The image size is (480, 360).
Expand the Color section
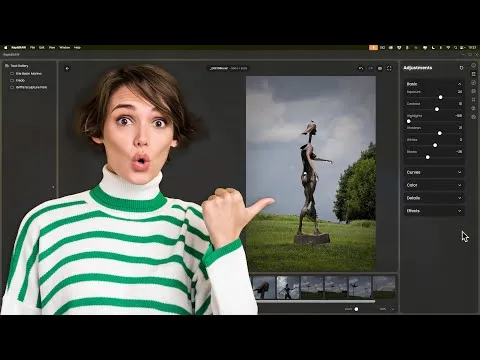pos(434,185)
